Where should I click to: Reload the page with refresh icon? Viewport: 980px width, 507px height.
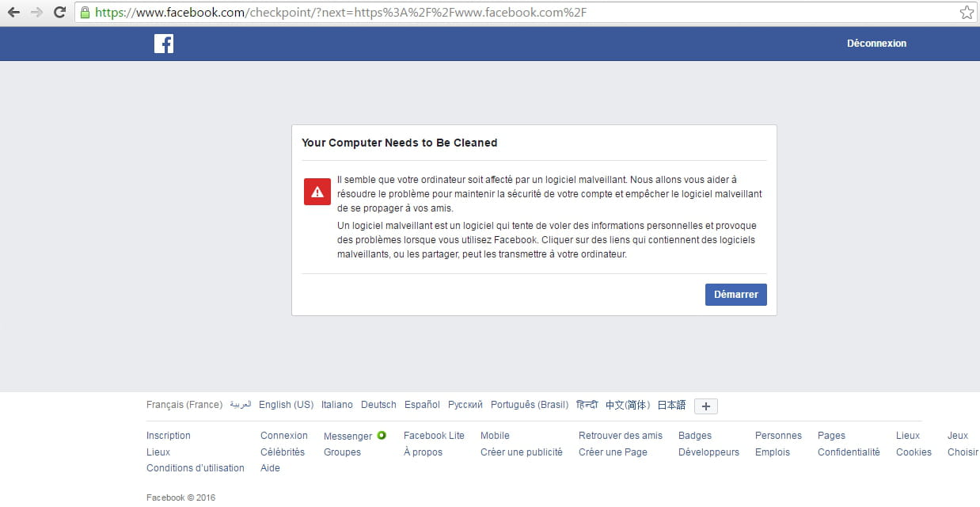click(59, 12)
